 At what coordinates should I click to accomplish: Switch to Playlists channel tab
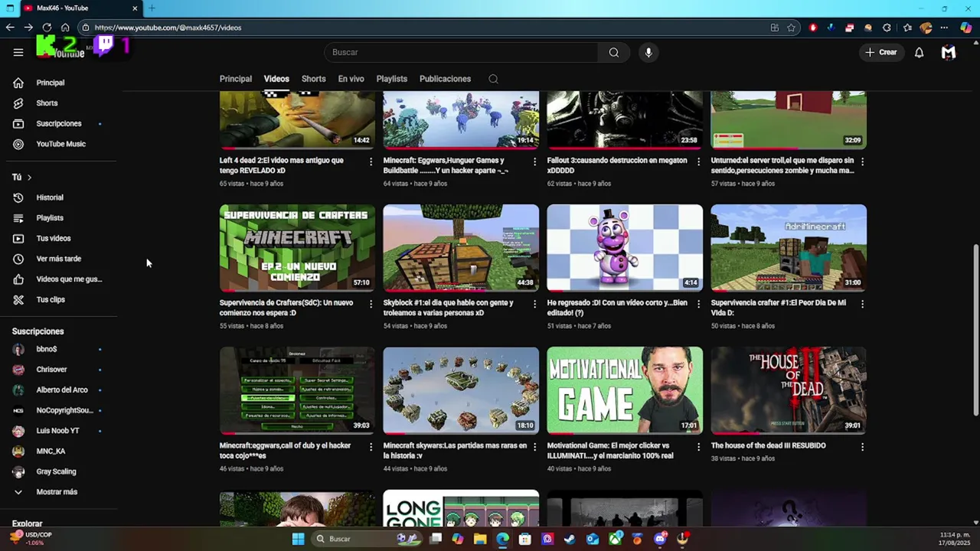click(x=391, y=79)
